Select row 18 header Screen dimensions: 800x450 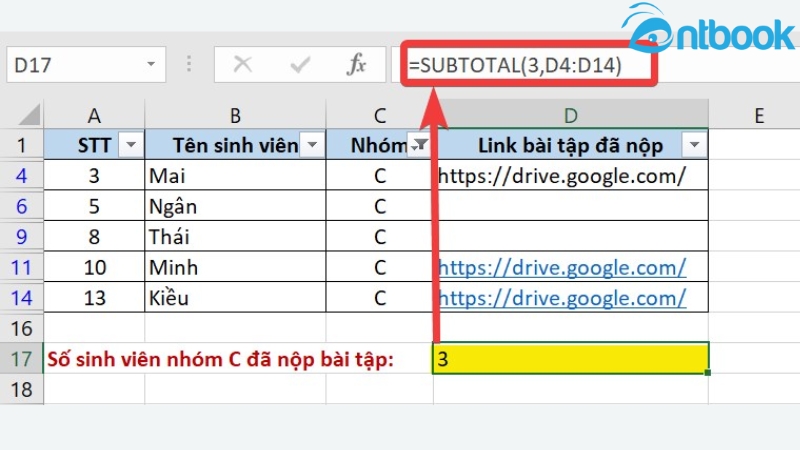21,389
